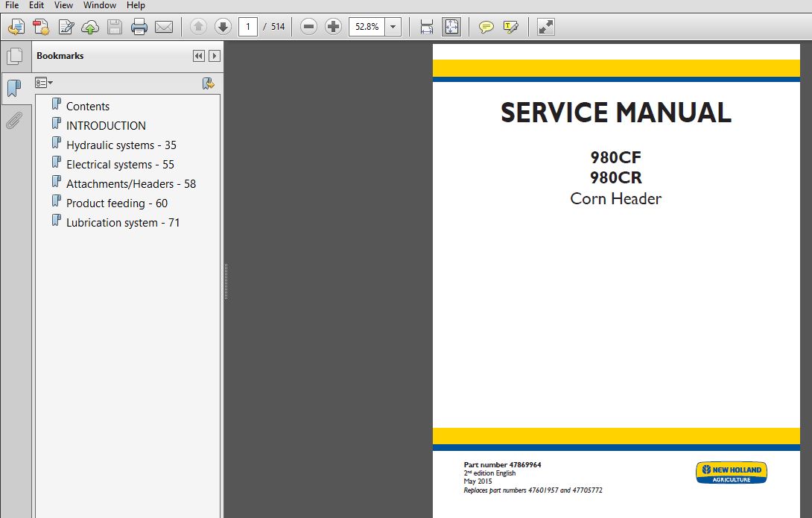Screen dimensions: 812x518
Task: Click the email envelope icon
Action: coord(164,26)
